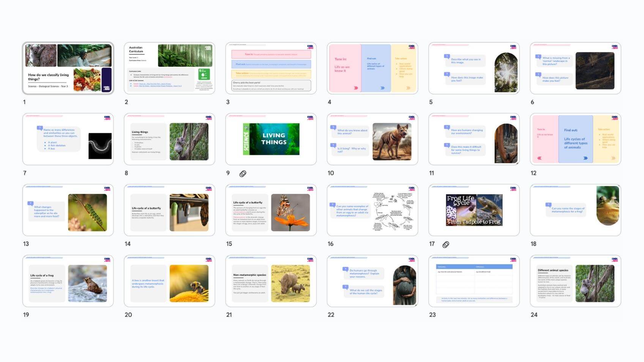The height and width of the screenshot is (362, 644).
Task: Select slide 12 'Find out: Life cycles'
Action: click(575, 139)
